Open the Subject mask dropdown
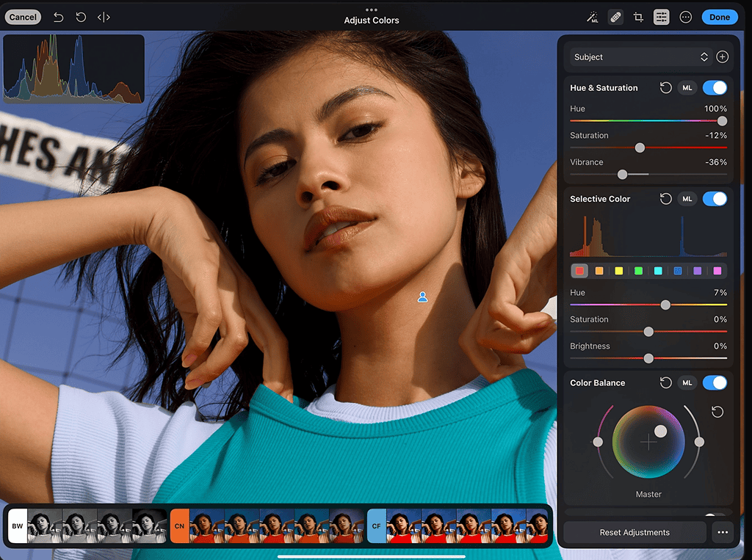 (x=640, y=57)
